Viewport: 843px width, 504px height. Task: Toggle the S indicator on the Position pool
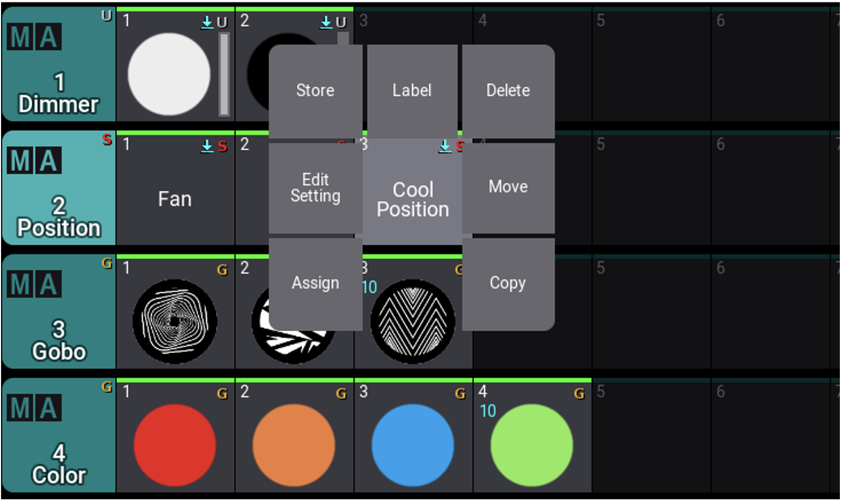pos(107,140)
